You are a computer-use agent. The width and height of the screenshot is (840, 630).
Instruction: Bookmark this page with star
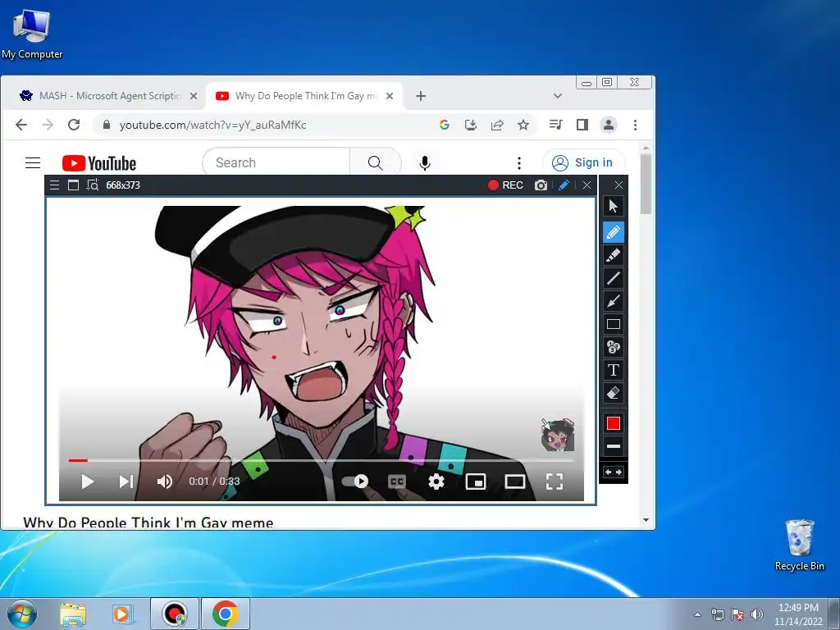coord(523,125)
